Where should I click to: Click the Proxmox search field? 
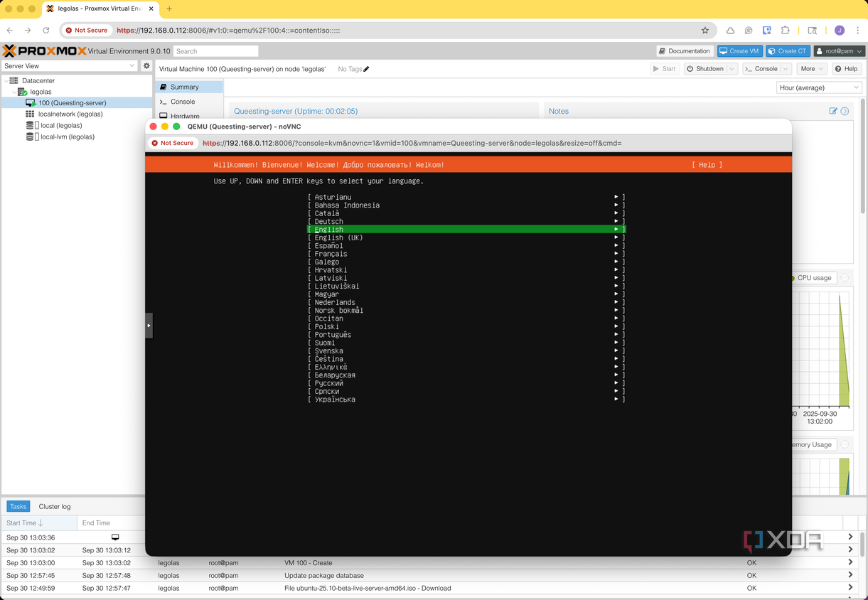216,51
